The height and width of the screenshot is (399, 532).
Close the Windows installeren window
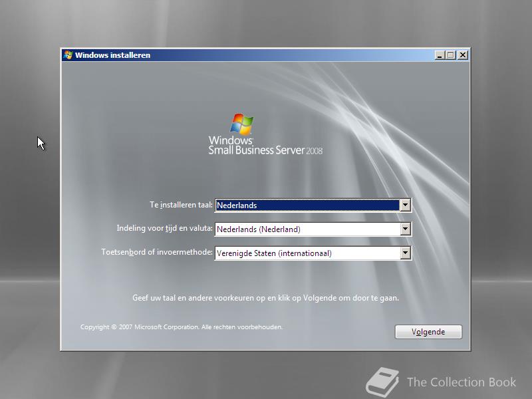(462, 55)
